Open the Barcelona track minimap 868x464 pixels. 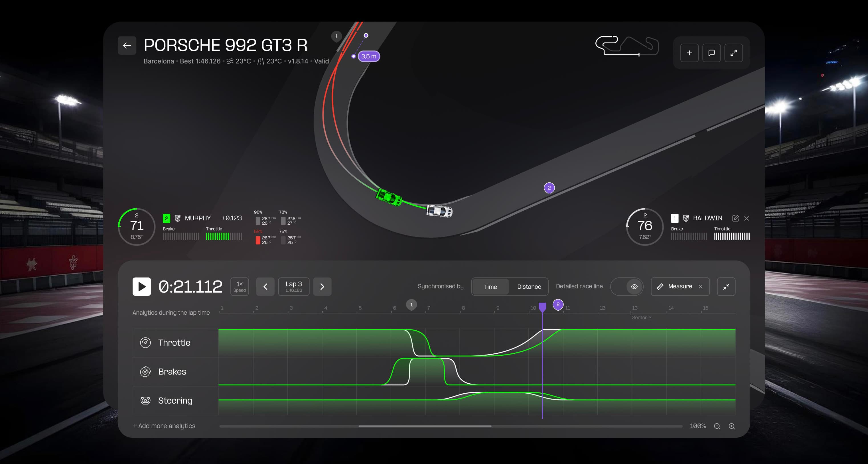627,46
